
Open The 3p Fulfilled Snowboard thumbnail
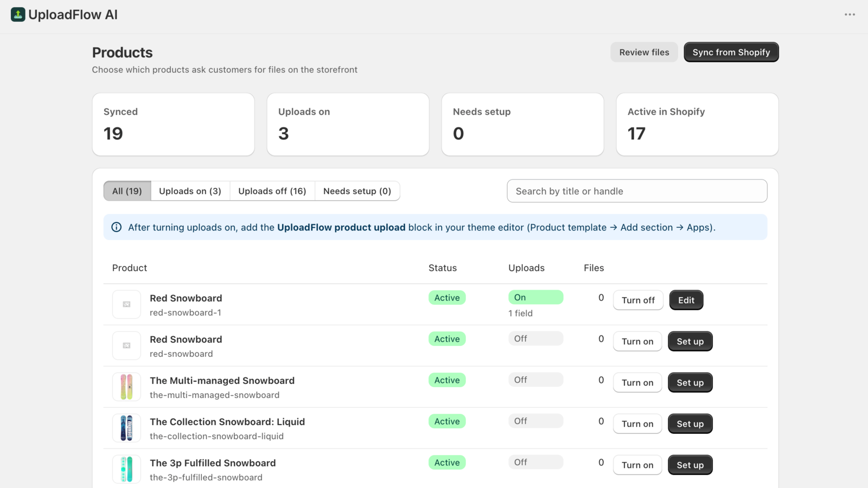coord(126,469)
